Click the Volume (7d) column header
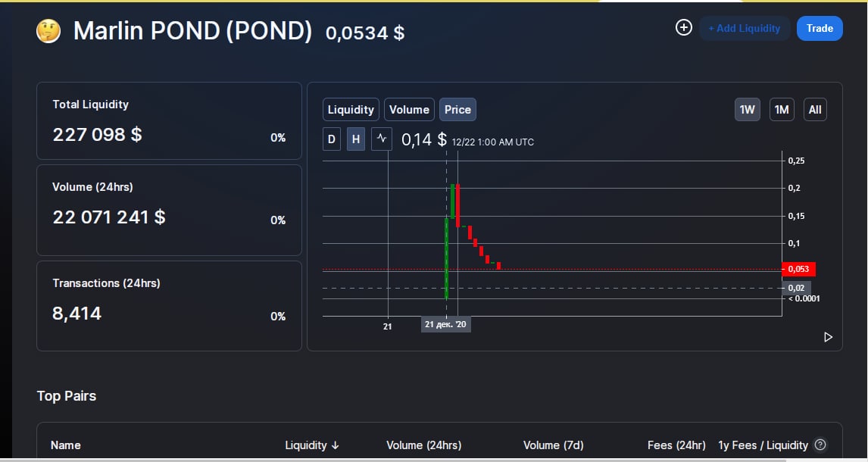Image resolution: width=868 pixels, height=462 pixels. [553, 445]
